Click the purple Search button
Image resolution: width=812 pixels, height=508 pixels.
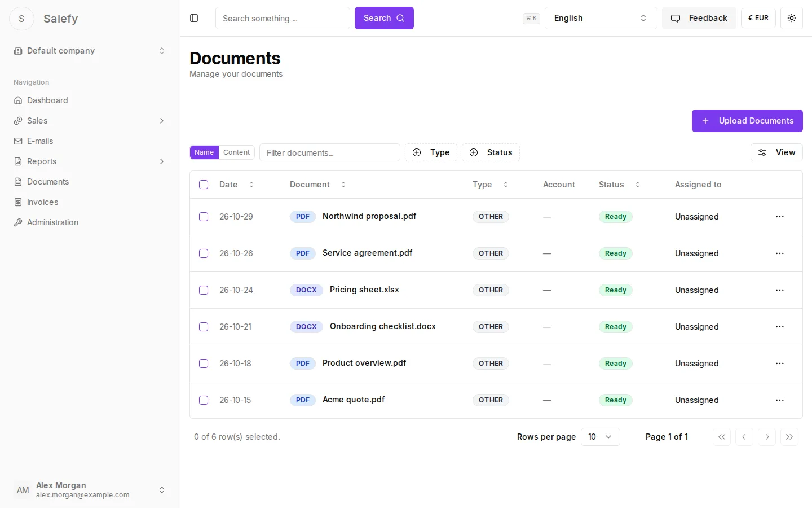[x=384, y=18]
